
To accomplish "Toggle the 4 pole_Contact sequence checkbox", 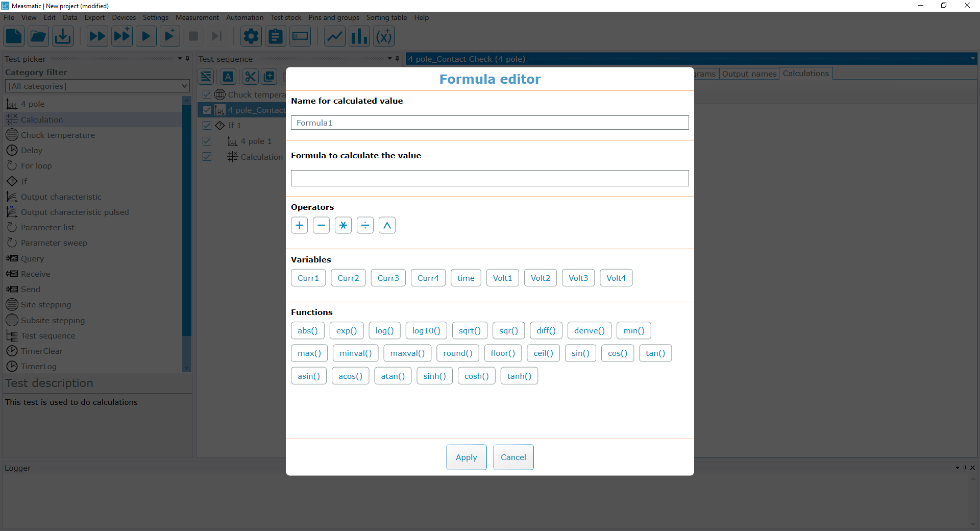I will [207, 110].
